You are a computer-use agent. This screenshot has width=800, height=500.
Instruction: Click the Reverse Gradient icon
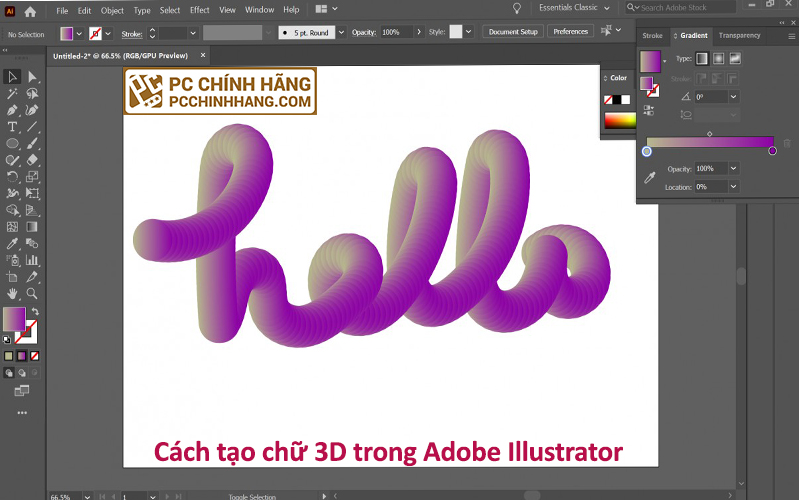click(x=649, y=109)
